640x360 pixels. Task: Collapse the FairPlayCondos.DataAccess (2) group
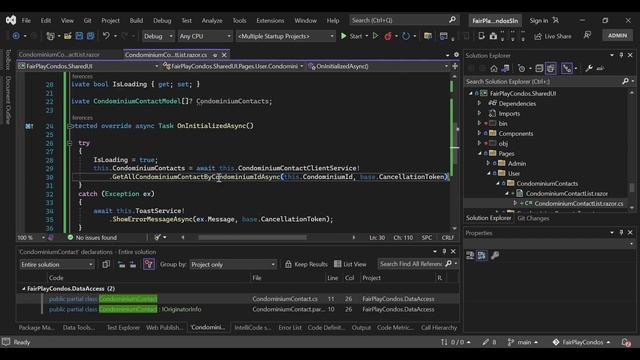click(23, 289)
